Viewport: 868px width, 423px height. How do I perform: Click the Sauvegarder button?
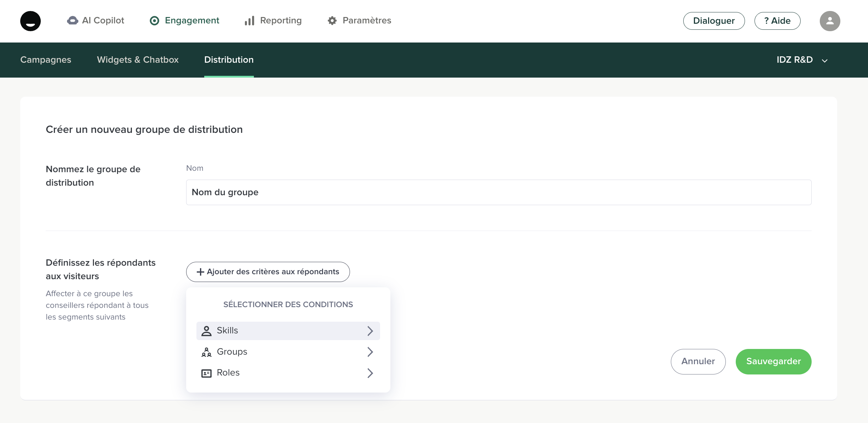[773, 361]
